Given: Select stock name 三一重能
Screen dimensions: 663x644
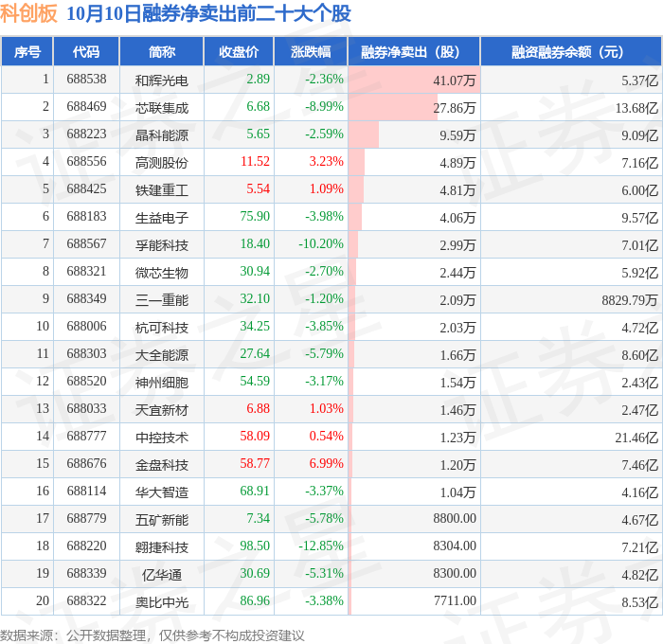Looking at the screenshot, I should pos(162,300).
